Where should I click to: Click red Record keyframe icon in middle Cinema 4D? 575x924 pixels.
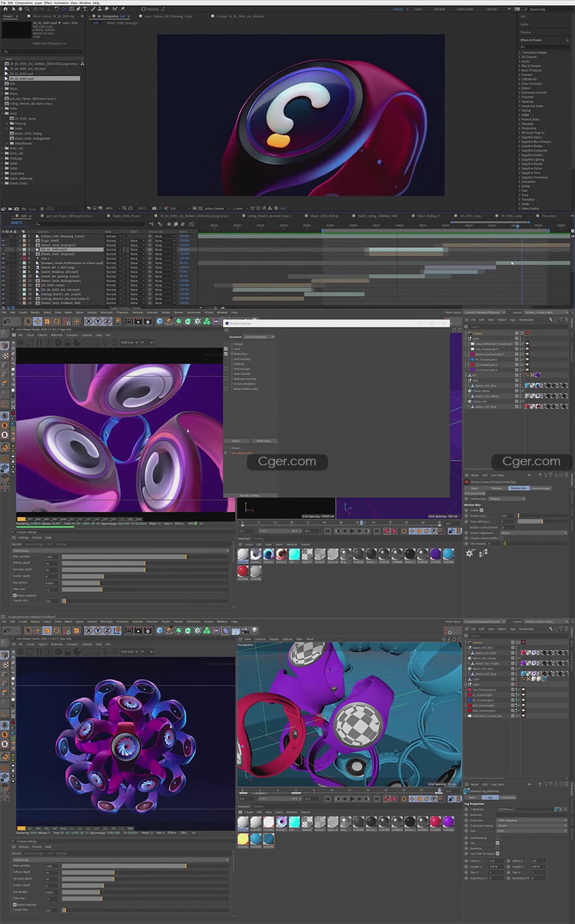coord(387,531)
